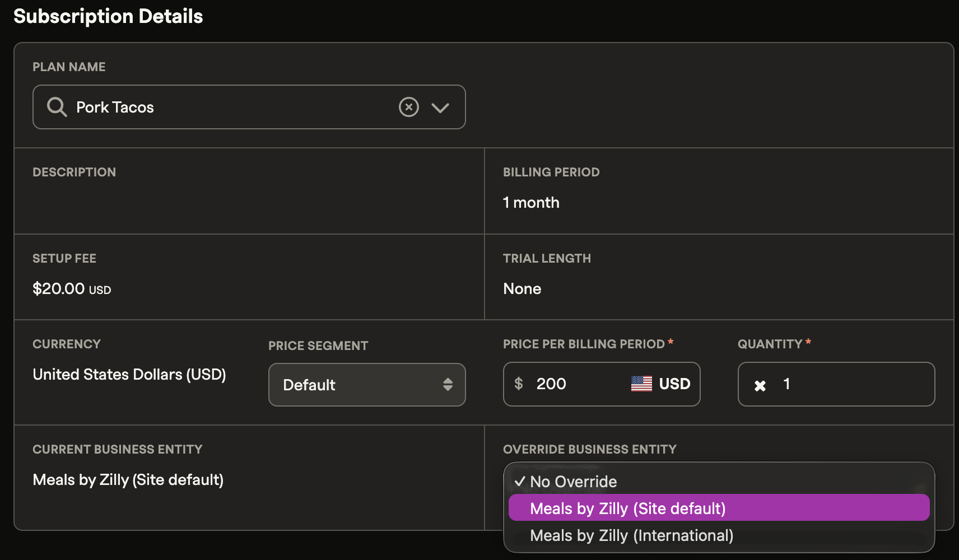
Task: Click the multiply icon in Quantity field
Action: [760, 385]
